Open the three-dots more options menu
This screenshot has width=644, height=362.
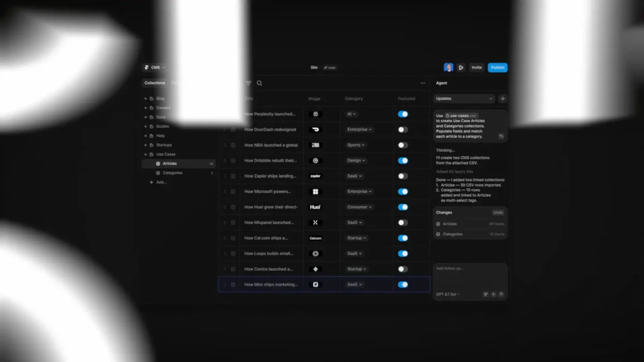tap(423, 83)
